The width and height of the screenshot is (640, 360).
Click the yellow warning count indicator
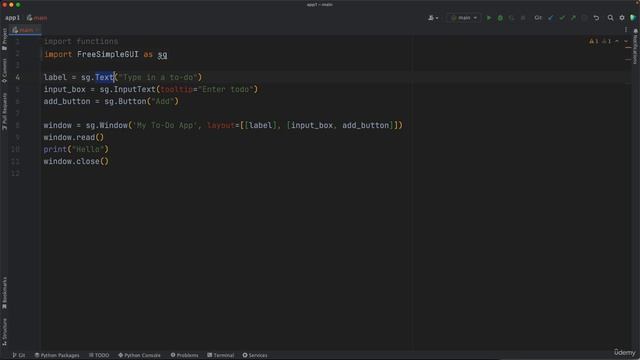(593, 41)
